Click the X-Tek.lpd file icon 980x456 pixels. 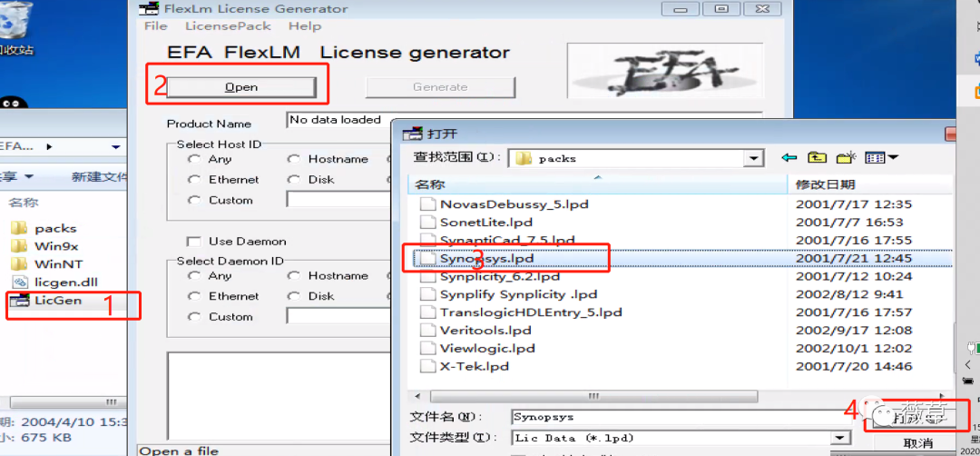tap(426, 367)
